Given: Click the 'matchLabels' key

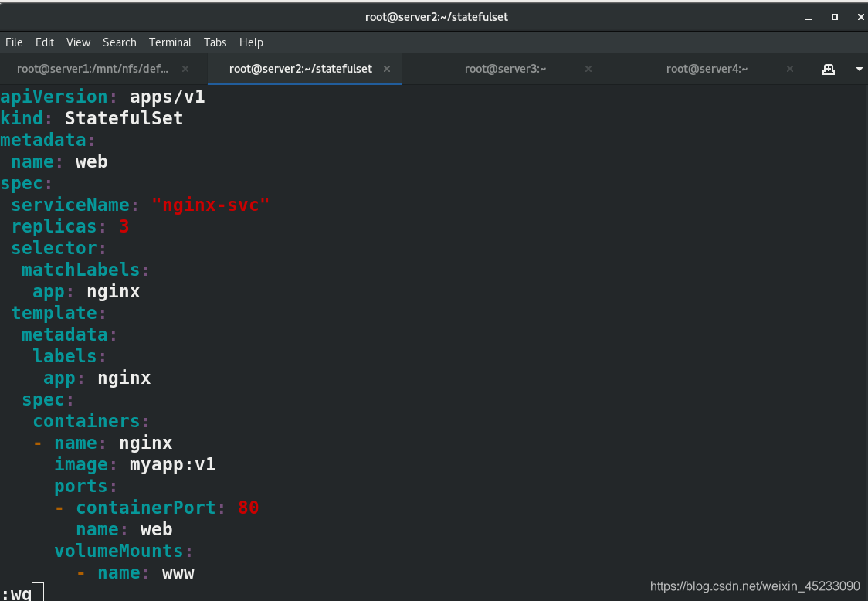Looking at the screenshot, I should click(80, 270).
